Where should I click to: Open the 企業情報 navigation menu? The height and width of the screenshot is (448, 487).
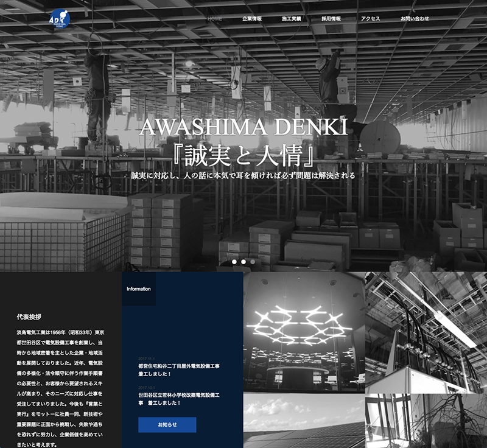(x=251, y=19)
